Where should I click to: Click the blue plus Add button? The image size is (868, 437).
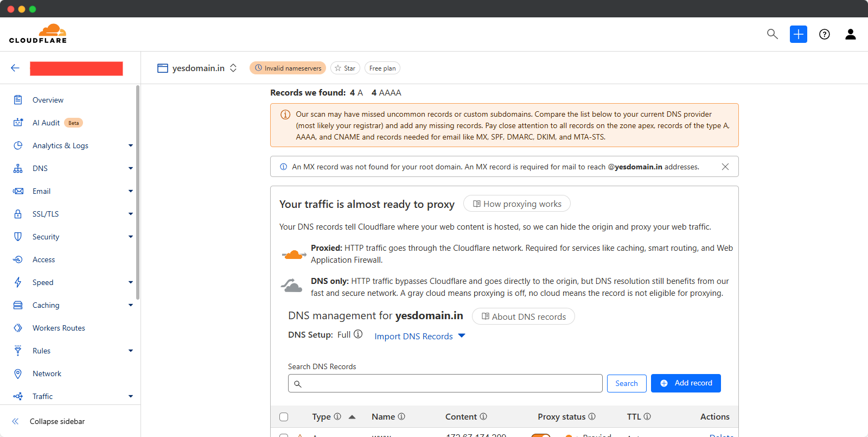[799, 34]
